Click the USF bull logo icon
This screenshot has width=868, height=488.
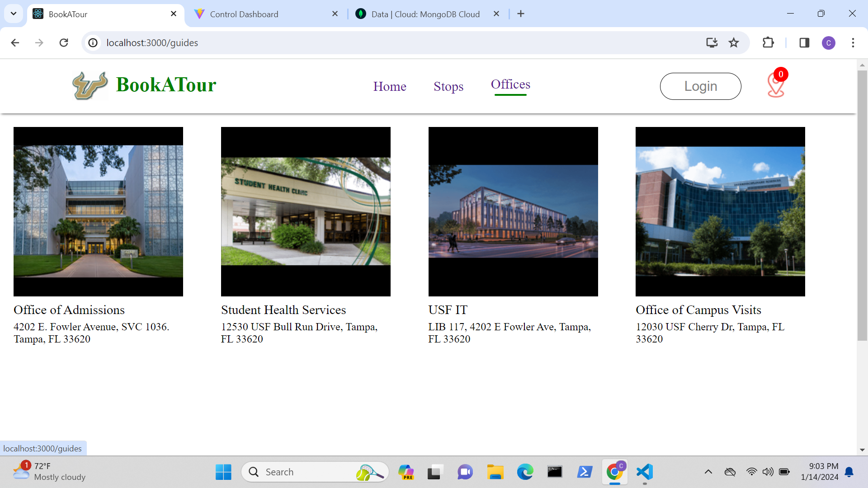[x=90, y=85]
